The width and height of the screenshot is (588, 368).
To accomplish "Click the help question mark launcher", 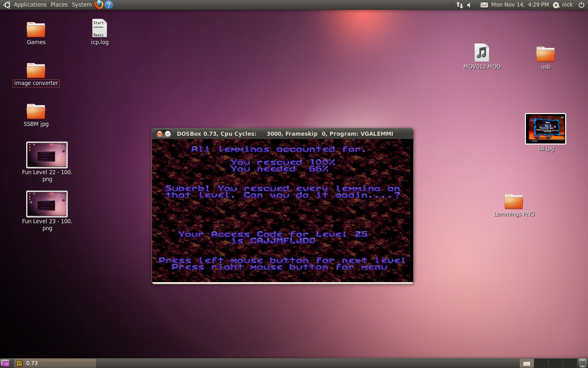I will pos(109,4).
